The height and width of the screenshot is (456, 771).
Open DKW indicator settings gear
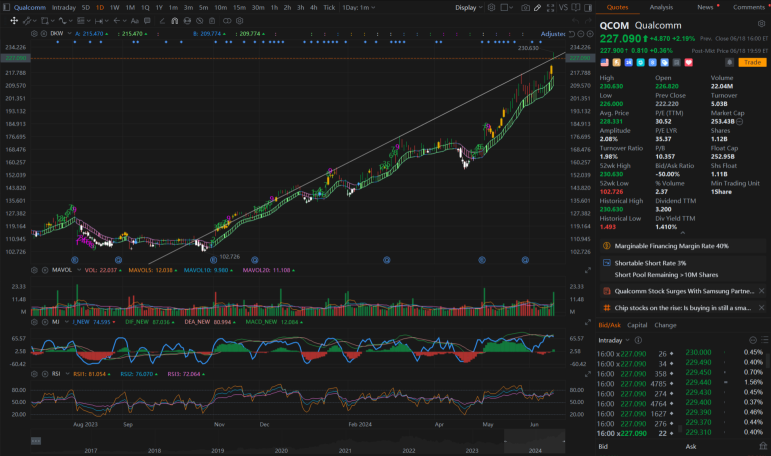coord(34,34)
